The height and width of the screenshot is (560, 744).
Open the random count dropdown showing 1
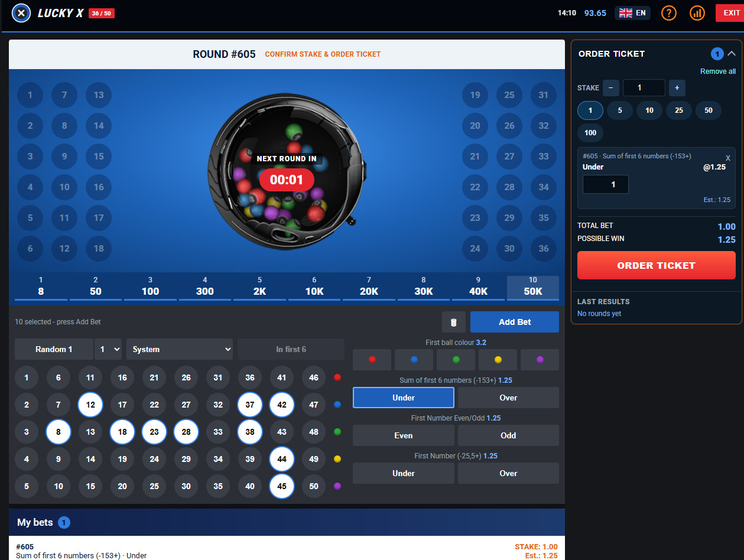(108, 349)
